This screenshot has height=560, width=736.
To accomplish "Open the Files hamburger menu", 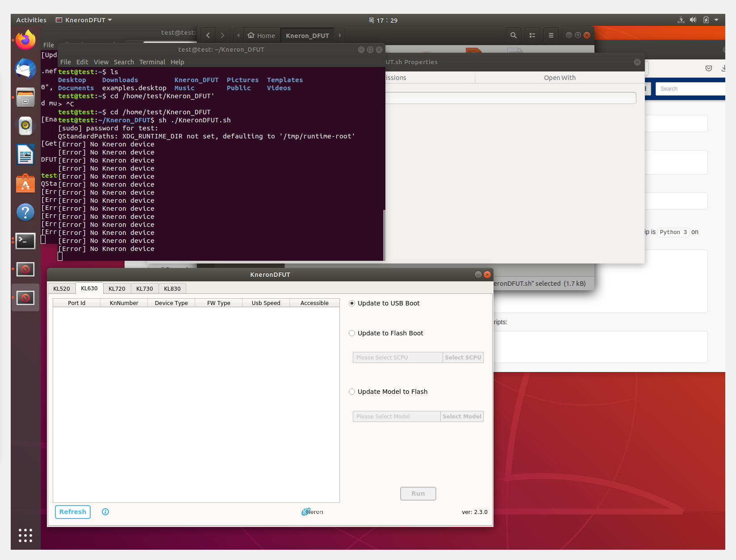I will [x=551, y=35].
